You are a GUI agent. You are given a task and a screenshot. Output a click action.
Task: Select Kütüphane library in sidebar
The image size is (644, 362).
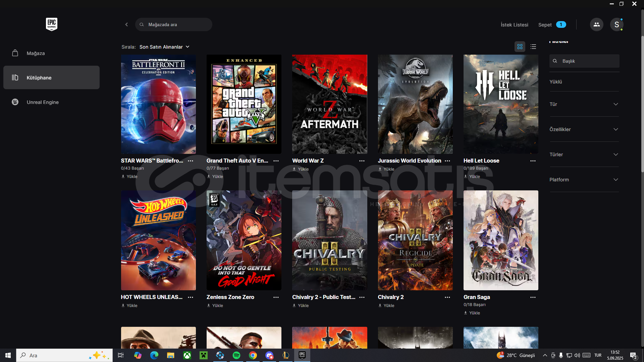click(51, 77)
